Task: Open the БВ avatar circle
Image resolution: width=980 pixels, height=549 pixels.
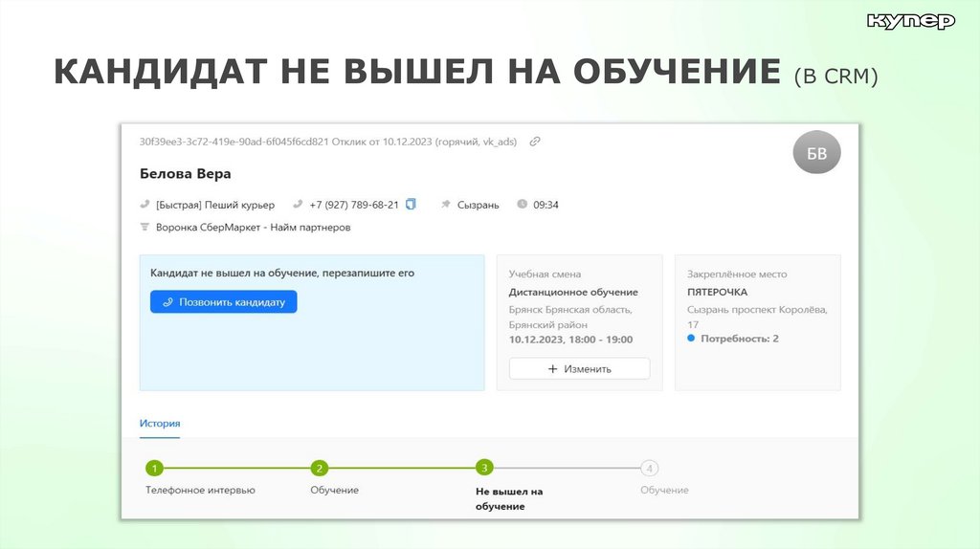Action: tap(816, 152)
